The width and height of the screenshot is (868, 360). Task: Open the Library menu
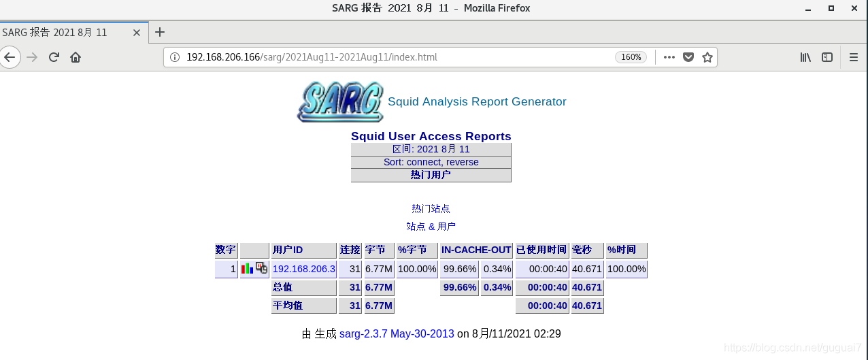(x=805, y=57)
